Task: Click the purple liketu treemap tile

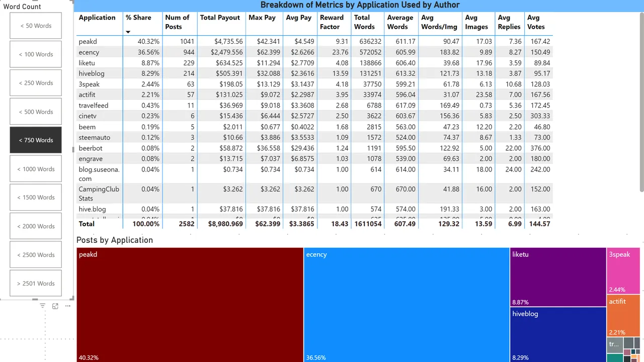Action: coord(558,277)
